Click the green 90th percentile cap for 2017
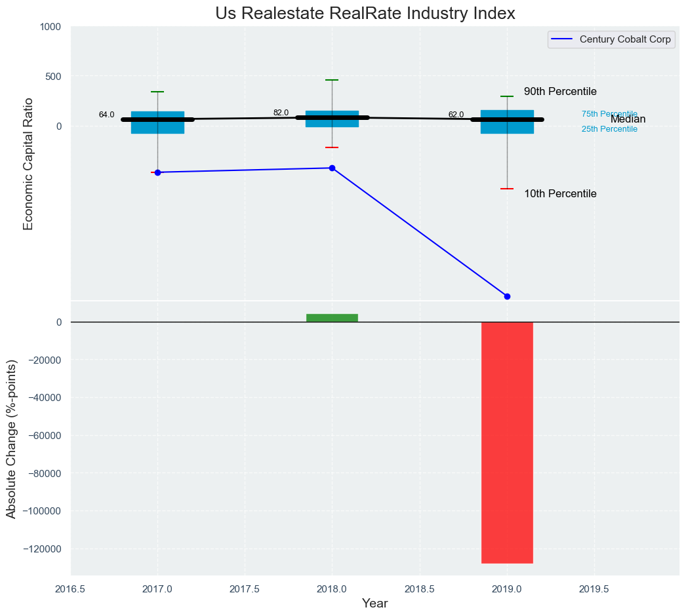Image resolution: width=686 pixels, height=616 pixels. [x=157, y=92]
